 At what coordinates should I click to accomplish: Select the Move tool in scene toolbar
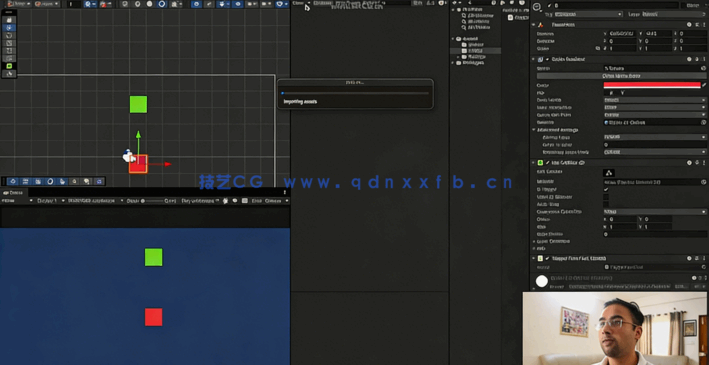(x=9, y=28)
